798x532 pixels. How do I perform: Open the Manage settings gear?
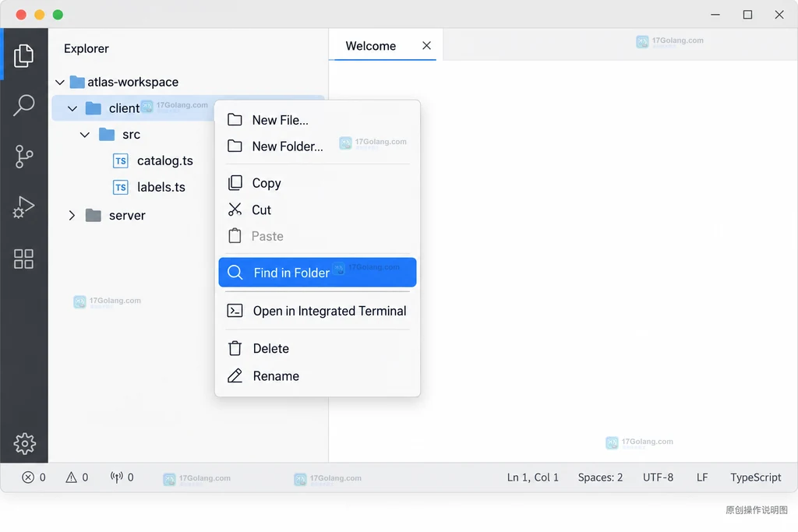pos(24,443)
